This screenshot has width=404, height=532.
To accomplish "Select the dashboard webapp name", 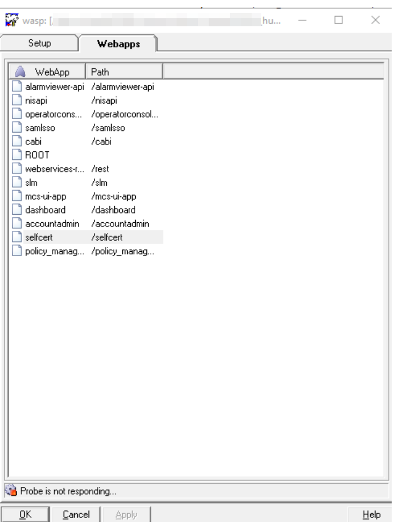I will 45,210.
